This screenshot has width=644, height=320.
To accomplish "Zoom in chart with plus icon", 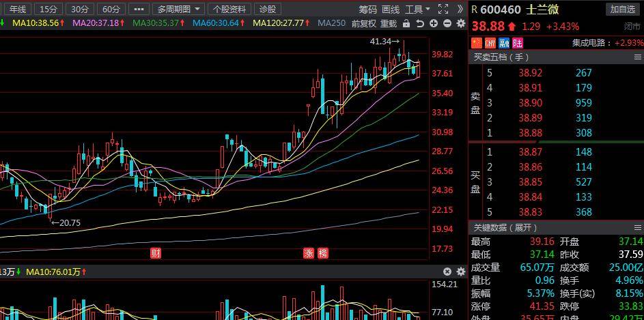I will (434, 23).
